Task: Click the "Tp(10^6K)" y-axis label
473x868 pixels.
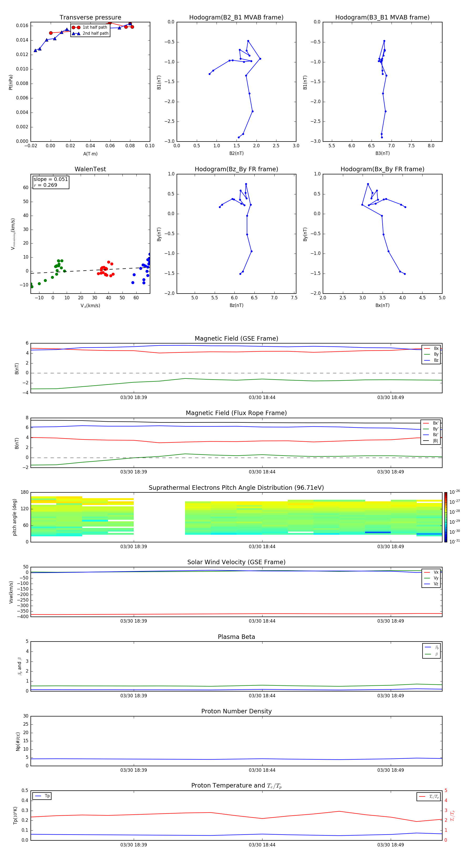Action: click(15, 815)
